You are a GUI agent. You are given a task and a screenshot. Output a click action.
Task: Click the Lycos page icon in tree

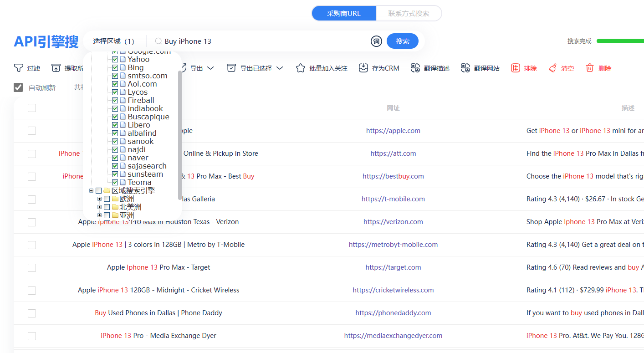point(123,92)
